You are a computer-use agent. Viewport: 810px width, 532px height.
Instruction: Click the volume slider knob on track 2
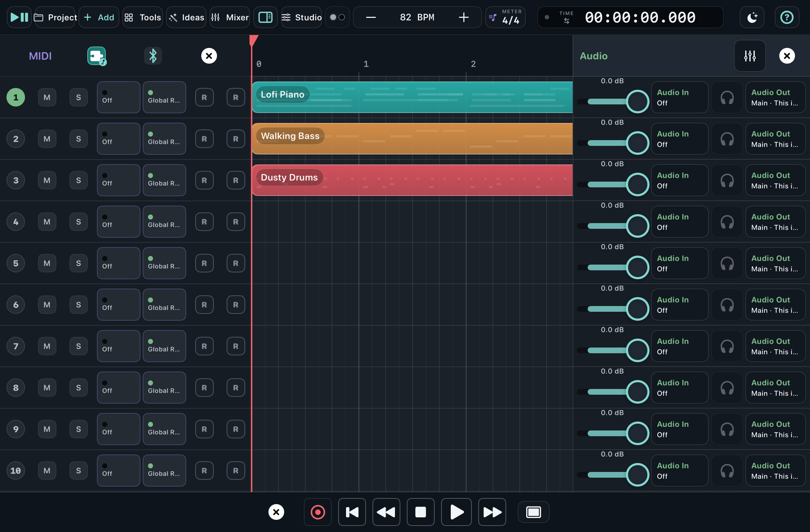coord(638,143)
